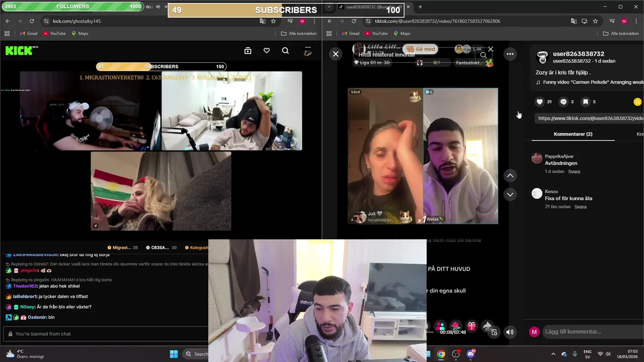Close the TikTok video viewer with X
The height and width of the screenshot is (362, 644).
pyautogui.click(x=336, y=54)
